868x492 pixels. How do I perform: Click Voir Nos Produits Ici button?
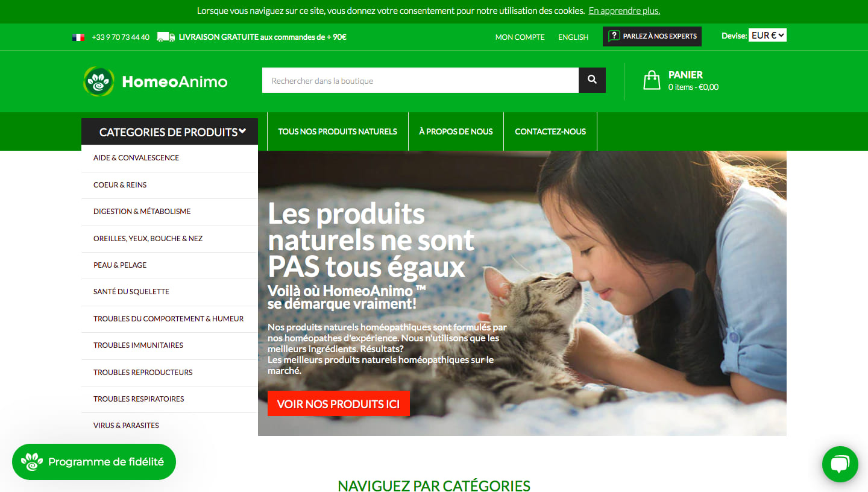tap(339, 403)
